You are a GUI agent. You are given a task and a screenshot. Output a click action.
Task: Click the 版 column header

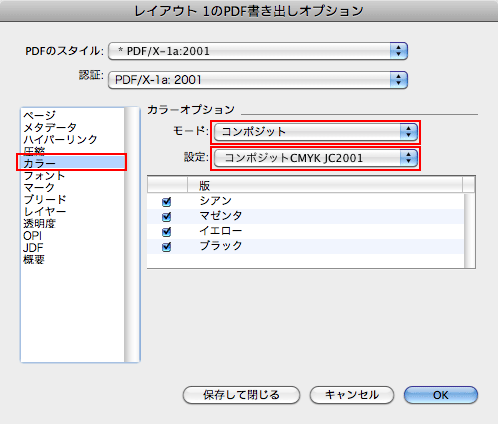pos(325,185)
